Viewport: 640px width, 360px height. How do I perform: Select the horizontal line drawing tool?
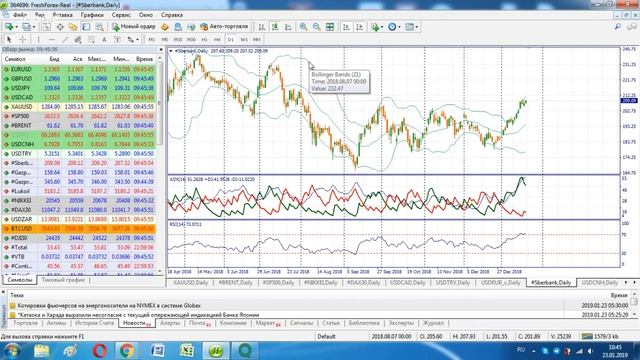pyautogui.click(x=51, y=40)
